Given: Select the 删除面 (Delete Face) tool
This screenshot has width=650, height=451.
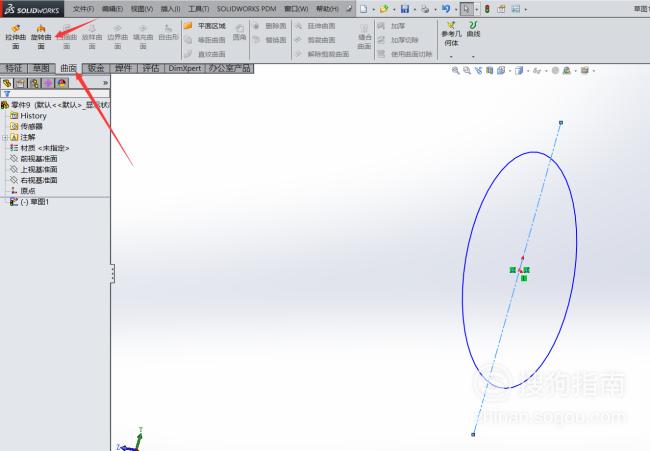Looking at the screenshot, I should click(269, 26).
